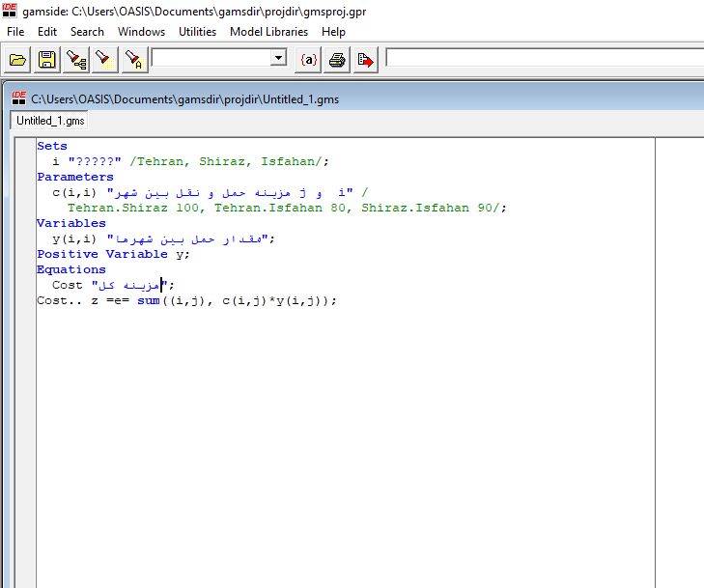Open the Utilities menu

pos(197,32)
